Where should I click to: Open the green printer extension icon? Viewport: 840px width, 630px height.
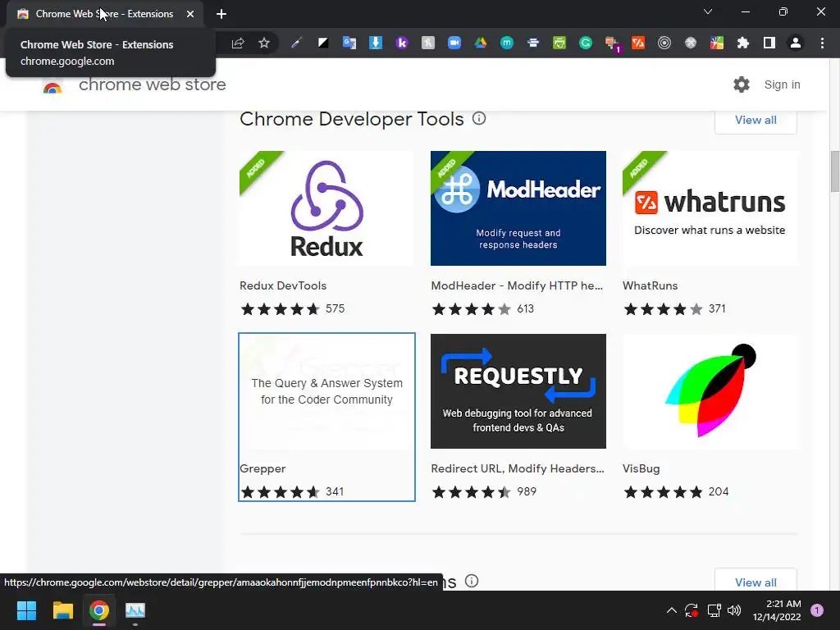[559, 43]
